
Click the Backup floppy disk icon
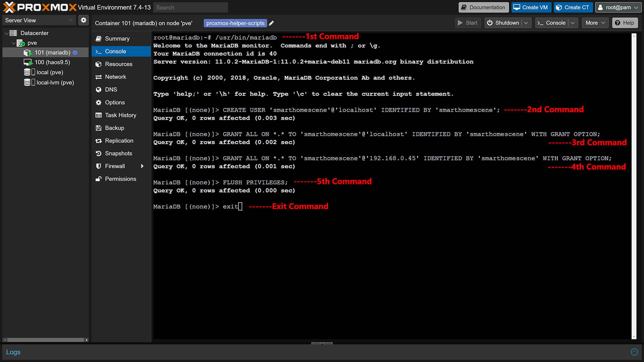(x=98, y=128)
